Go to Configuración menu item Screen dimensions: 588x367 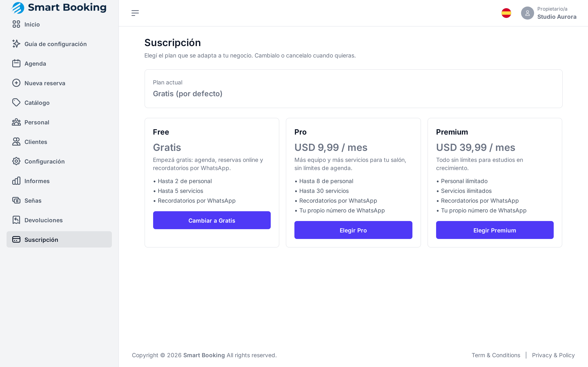pyautogui.click(x=59, y=161)
